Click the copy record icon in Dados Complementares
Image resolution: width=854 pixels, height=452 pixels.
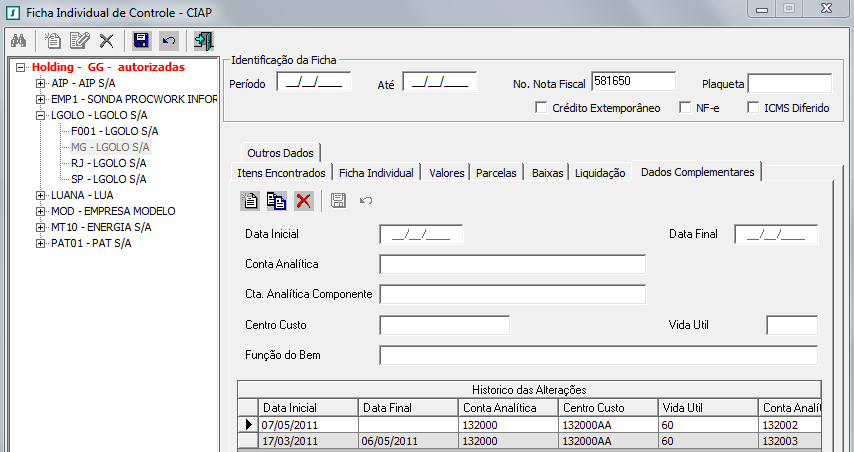277,201
